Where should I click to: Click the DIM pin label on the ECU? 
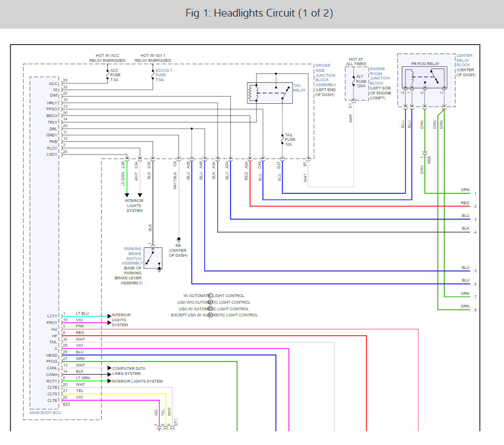point(54,96)
